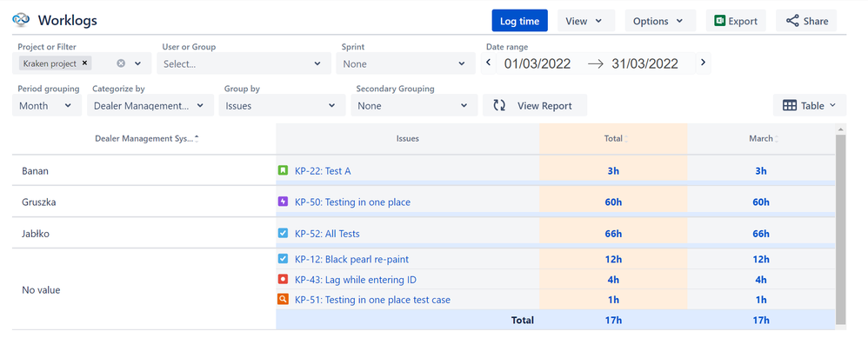The width and height of the screenshot is (868, 338).
Task: Click the bug icon of KP-43
Action: (283, 280)
